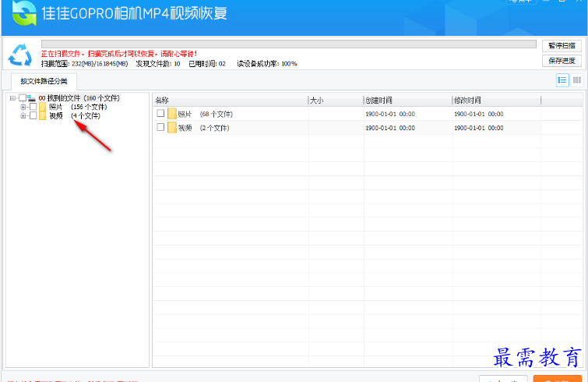Screen dimensions: 588x382
Task: Select the drive icon of found files root
Action: [32, 98]
